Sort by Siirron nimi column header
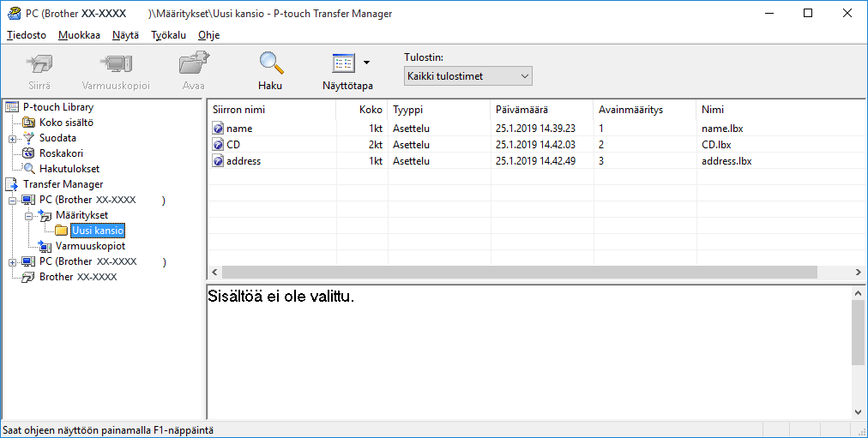The width and height of the screenshot is (868, 438). 271,110
